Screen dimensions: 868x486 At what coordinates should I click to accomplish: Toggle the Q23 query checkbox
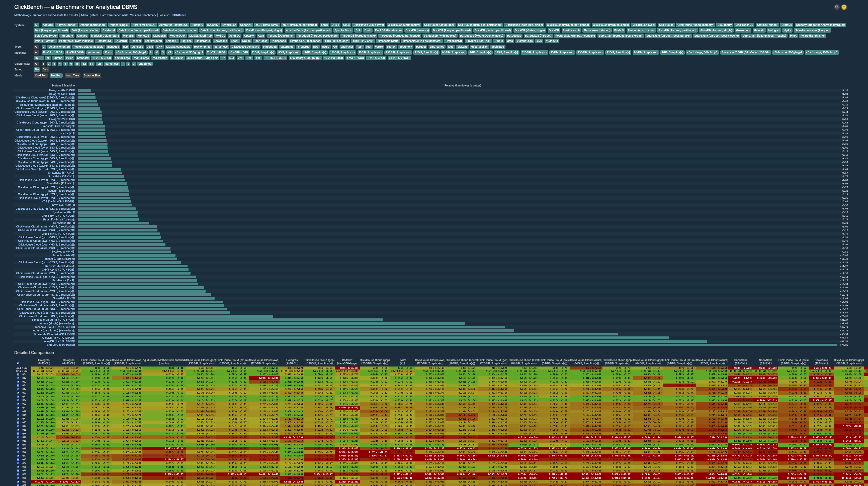[18, 459]
